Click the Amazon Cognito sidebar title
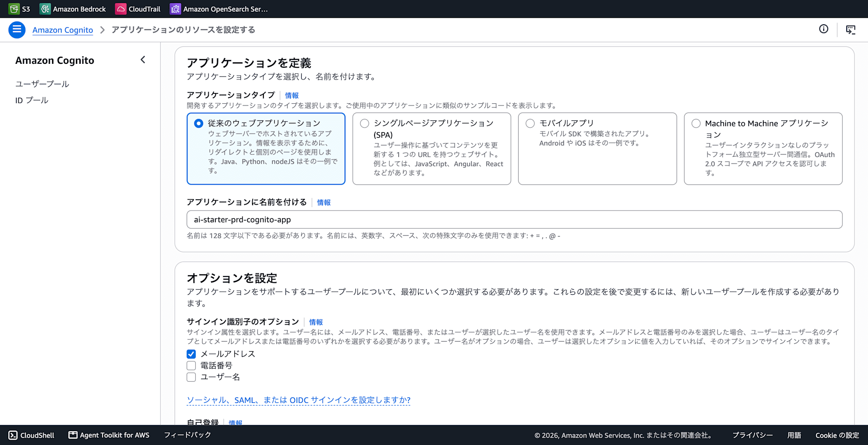This screenshot has width=868, height=445. 55,60
